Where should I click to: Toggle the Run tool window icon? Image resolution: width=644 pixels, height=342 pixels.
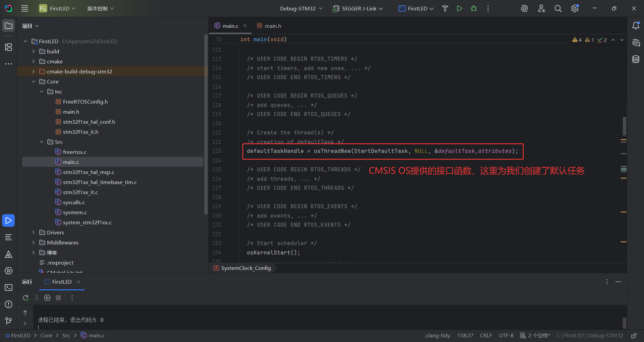coord(9,221)
